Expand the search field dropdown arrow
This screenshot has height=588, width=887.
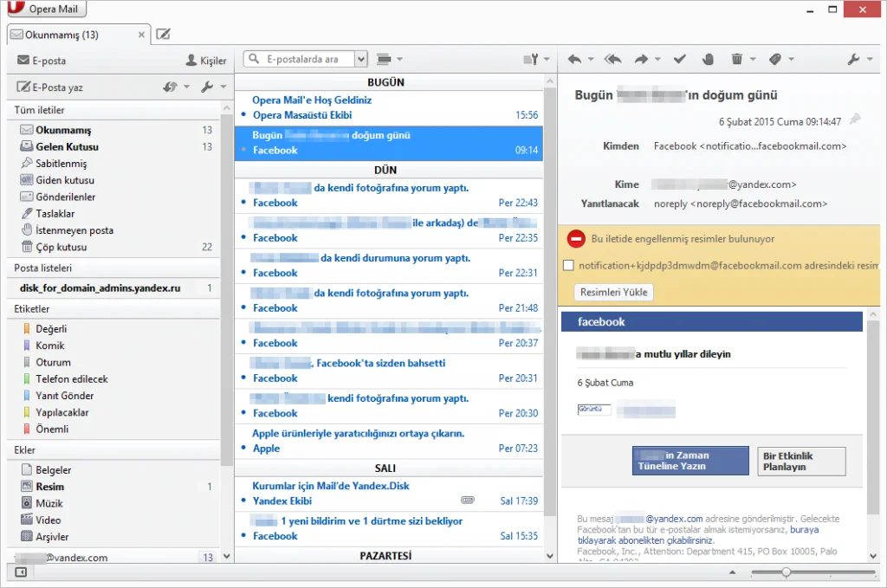coord(361,59)
